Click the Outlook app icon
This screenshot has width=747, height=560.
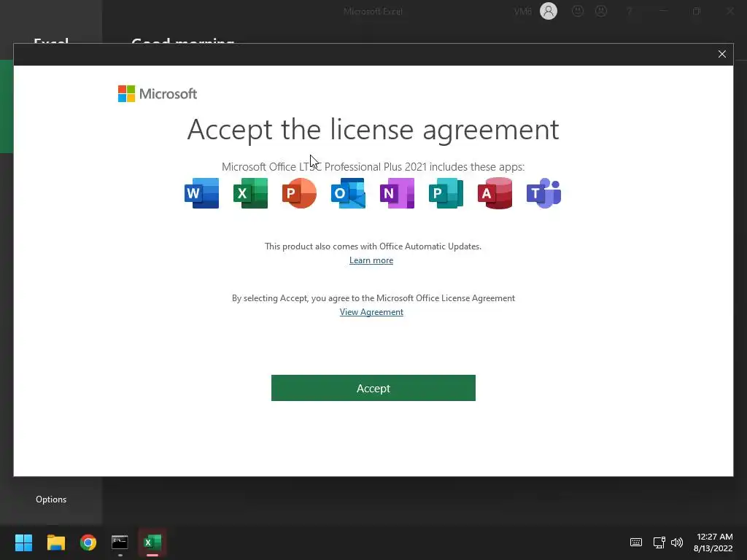click(x=348, y=193)
